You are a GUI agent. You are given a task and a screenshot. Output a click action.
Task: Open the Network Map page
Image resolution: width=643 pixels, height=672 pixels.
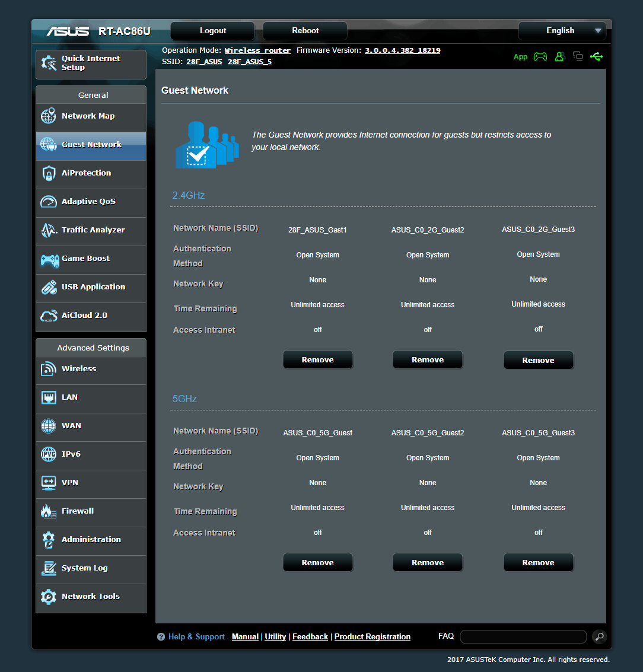(x=91, y=116)
